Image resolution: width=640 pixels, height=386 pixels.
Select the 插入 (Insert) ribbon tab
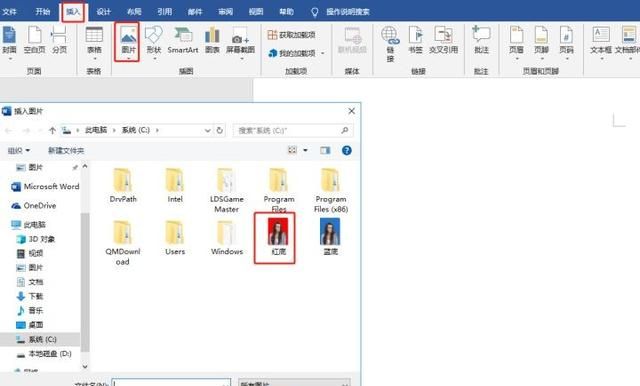[73, 12]
